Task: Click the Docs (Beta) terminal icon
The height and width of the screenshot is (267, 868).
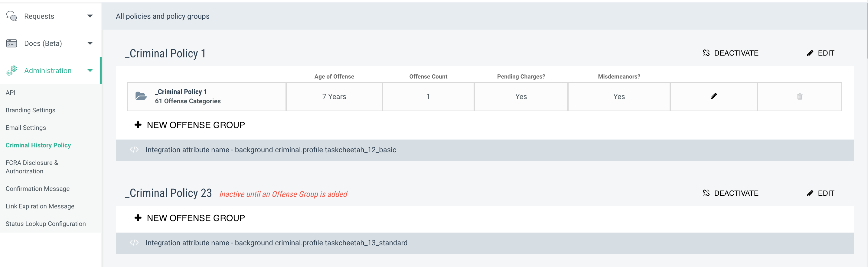Action: pyautogui.click(x=11, y=43)
